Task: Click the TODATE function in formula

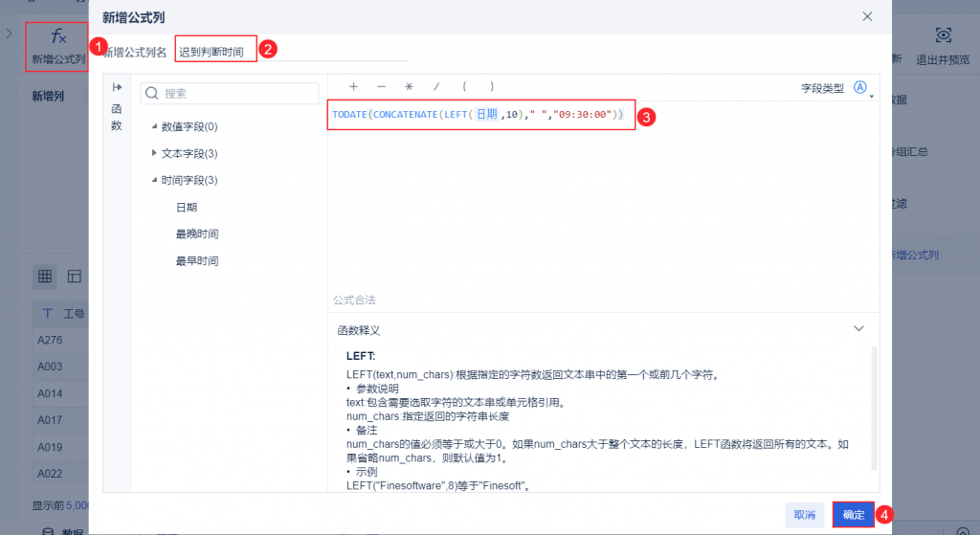Action: pos(349,115)
